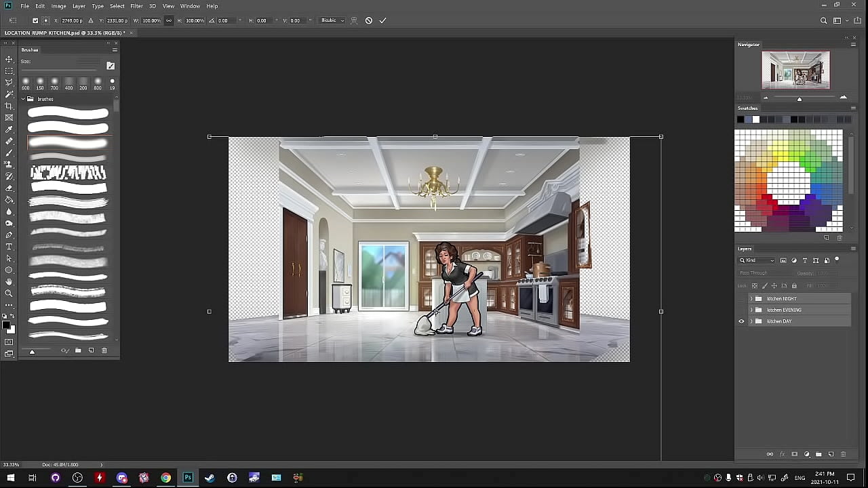Select the Move tool

[9, 60]
